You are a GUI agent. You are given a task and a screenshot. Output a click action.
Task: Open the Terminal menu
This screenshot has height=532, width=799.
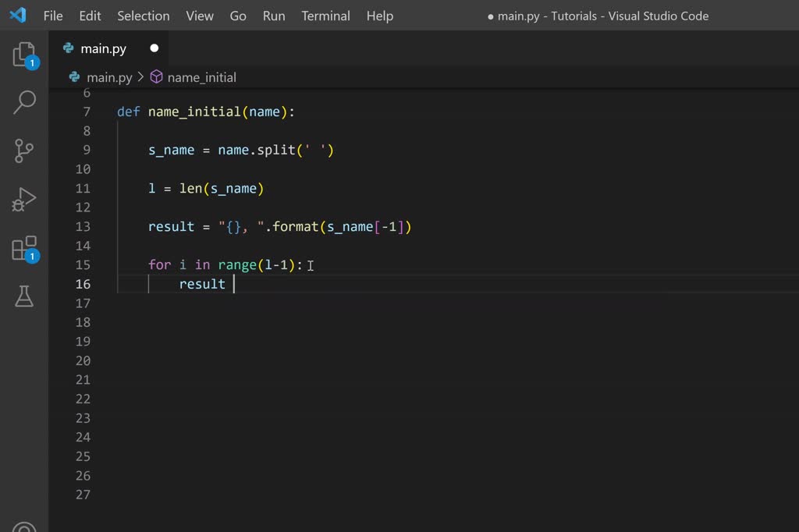point(325,16)
